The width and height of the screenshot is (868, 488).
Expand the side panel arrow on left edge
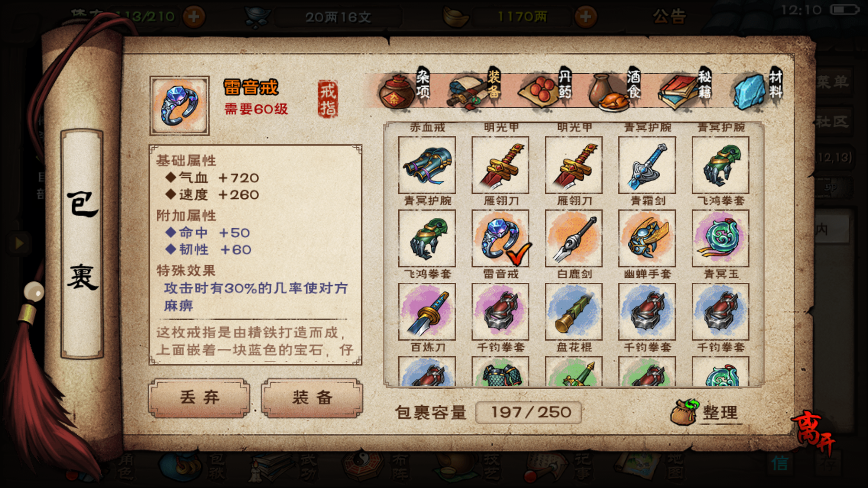tap(19, 243)
